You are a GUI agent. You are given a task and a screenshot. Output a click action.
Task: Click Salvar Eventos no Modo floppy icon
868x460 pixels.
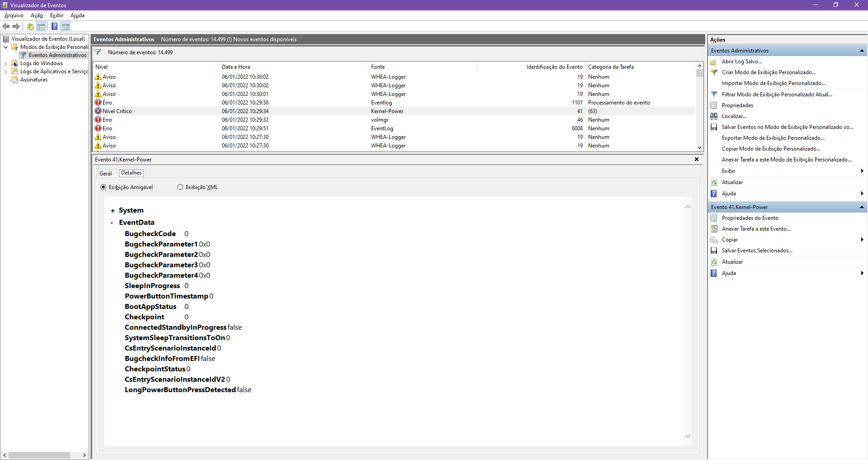(x=714, y=127)
